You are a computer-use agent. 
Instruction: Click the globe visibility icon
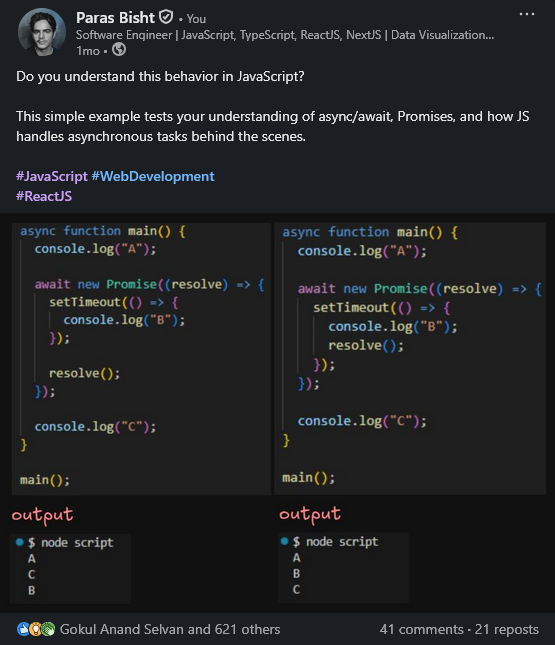[119, 50]
